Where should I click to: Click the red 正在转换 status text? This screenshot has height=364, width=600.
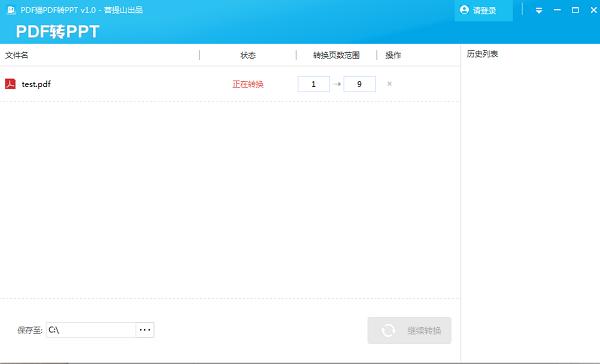[248, 84]
